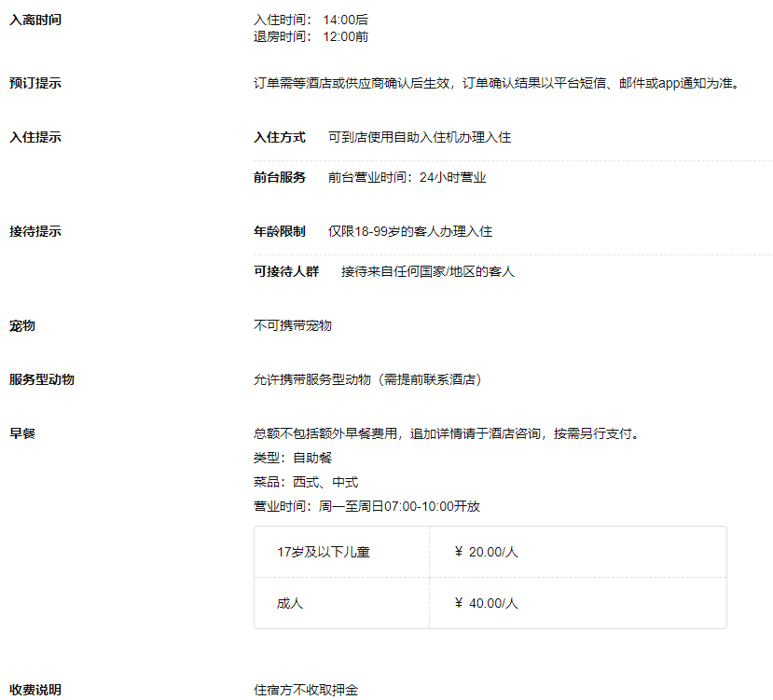Click the checkout time 退房时间: 12:00前
This screenshot has width=773, height=700.
[311, 36]
